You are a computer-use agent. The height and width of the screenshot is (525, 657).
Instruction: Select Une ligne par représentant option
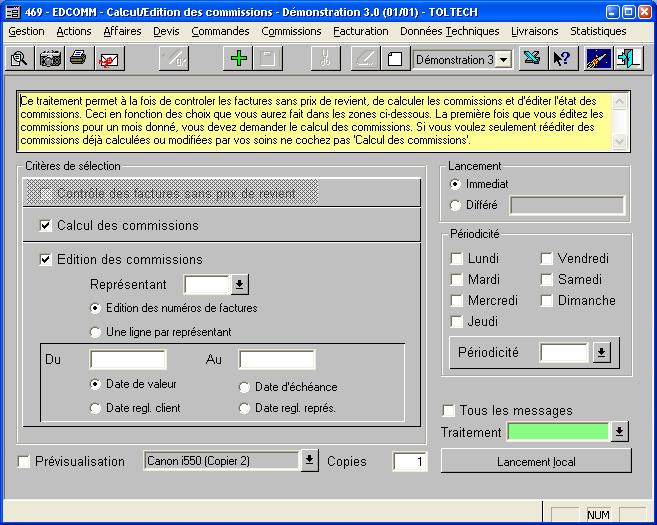click(x=96, y=332)
